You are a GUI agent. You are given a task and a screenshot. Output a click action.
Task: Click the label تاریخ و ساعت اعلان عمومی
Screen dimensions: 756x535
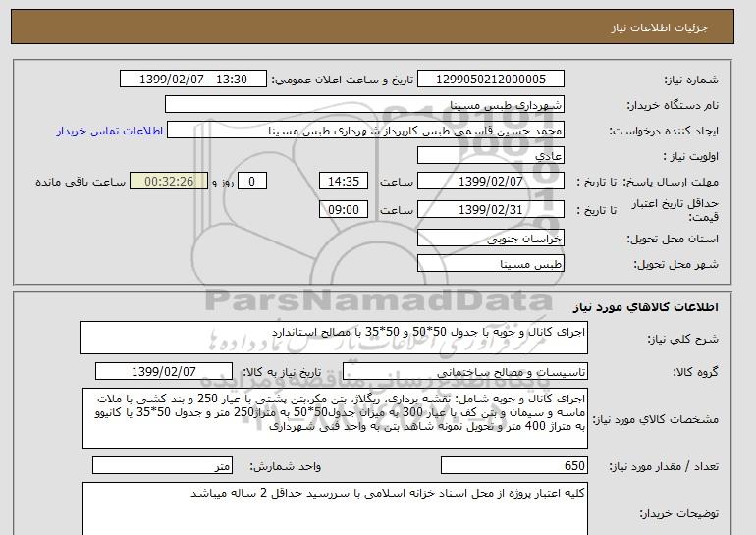pyautogui.click(x=343, y=80)
